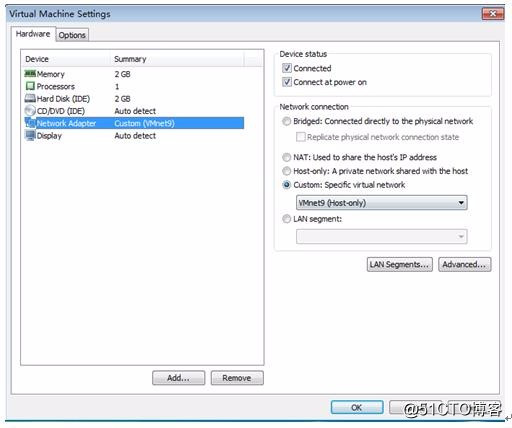Choose Host-only private network option
The width and height of the screenshot is (512, 428).
click(x=286, y=171)
